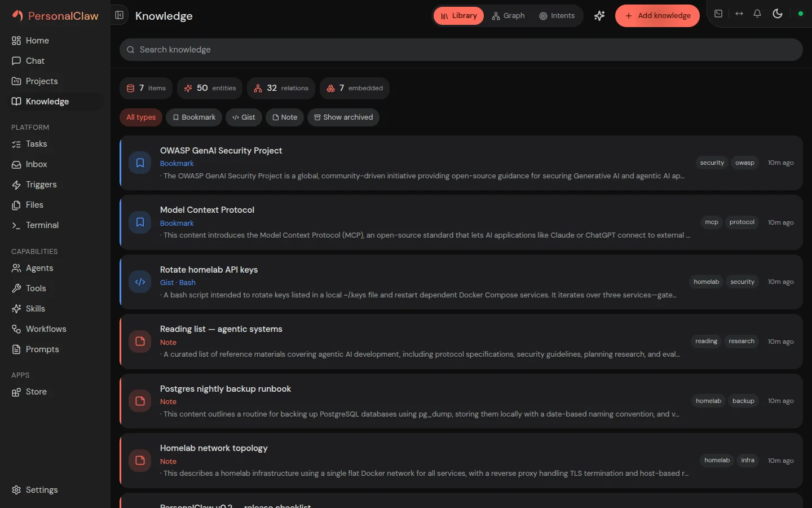This screenshot has height=508, width=812.
Task: Click code icon of Rotate homelab gist
Action: 140,282
